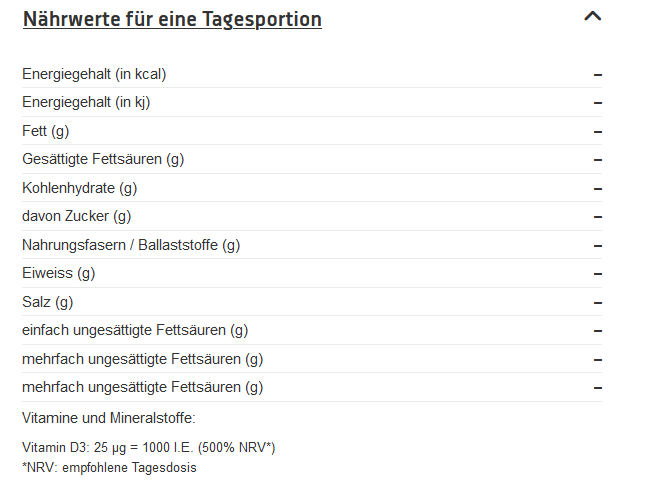650x493 pixels.
Task: Click the Salz (g) row label
Action: pyautogui.click(x=48, y=302)
